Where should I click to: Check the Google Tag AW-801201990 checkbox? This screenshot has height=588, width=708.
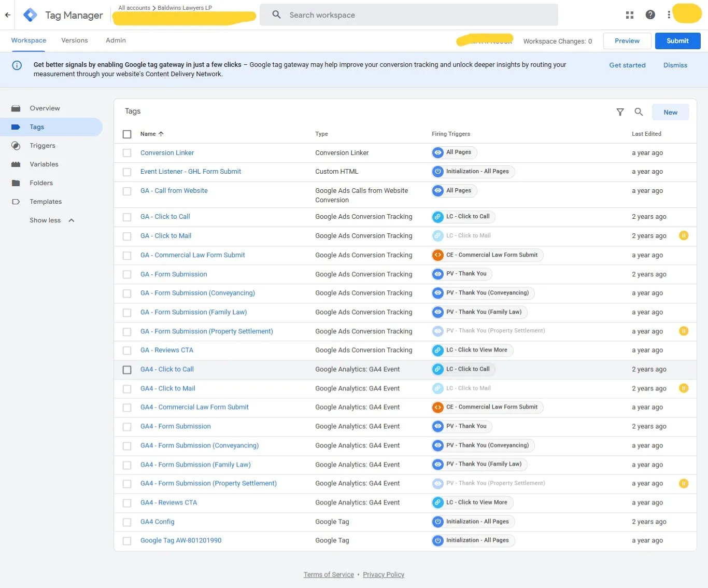pyautogui.click(x=127, y=541)
